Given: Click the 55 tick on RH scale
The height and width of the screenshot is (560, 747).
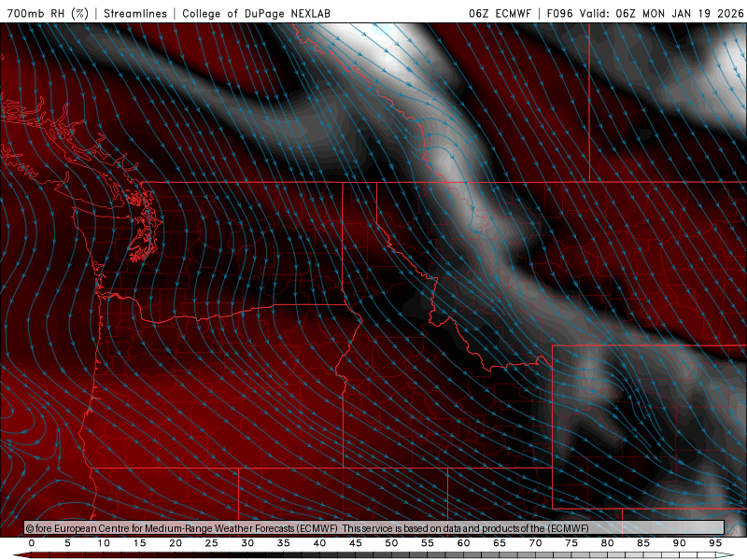Looking at the screenshot, I should (428, 543).
